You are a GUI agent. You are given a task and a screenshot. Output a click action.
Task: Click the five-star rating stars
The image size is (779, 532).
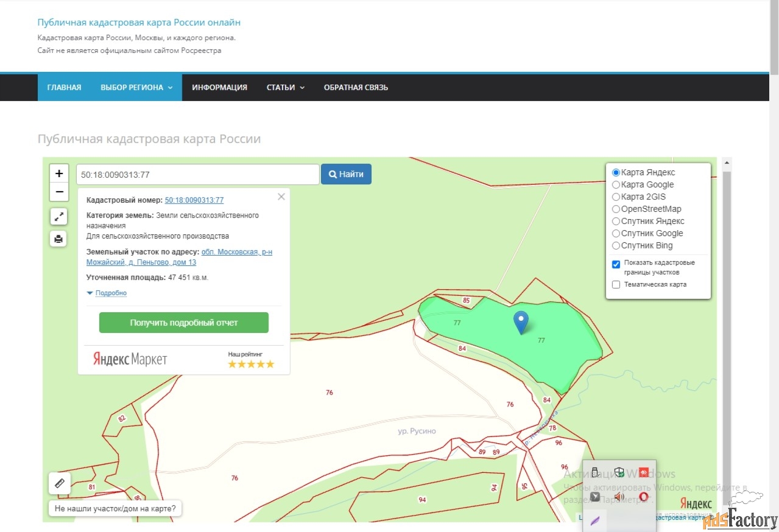[251, 364]
